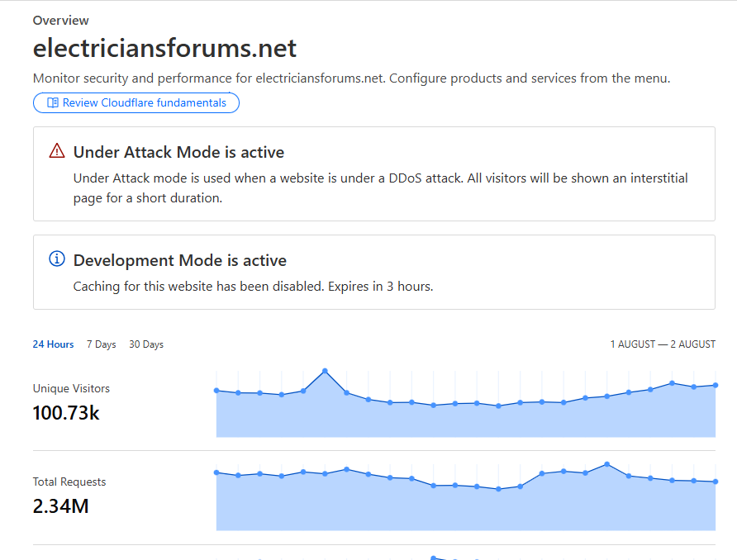The width and height of the screenshot is (737, 560).
Task: Select the 24 Hours time range
Action: click(53, 344)
